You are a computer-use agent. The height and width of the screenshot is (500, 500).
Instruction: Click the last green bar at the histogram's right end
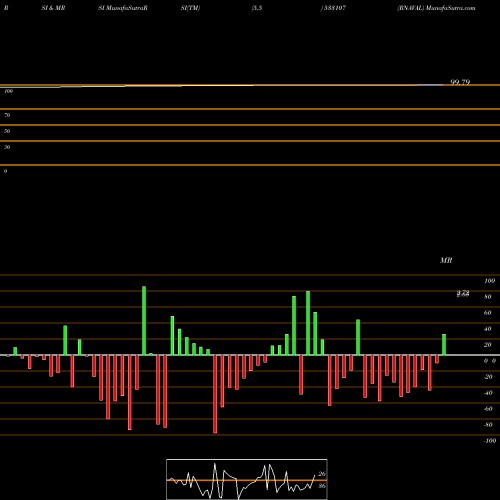pyautogui.click(x=444, y=345)
